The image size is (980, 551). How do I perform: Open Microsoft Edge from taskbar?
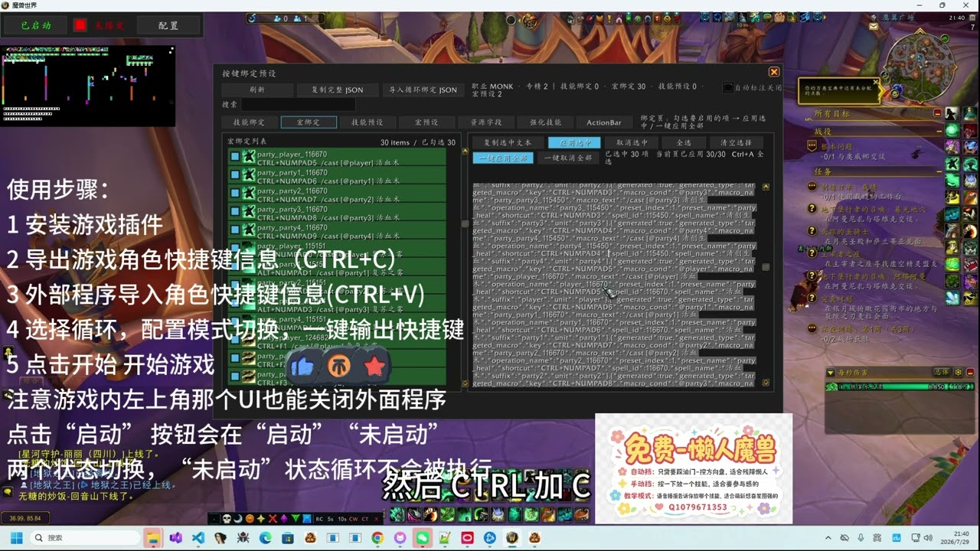(265, 537)
